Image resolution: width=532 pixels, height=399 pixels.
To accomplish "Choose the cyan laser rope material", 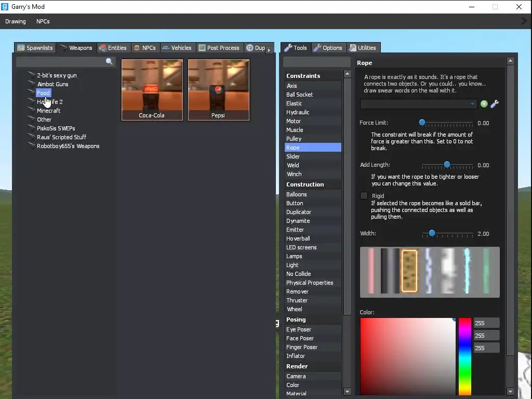I will click(467, 271).
